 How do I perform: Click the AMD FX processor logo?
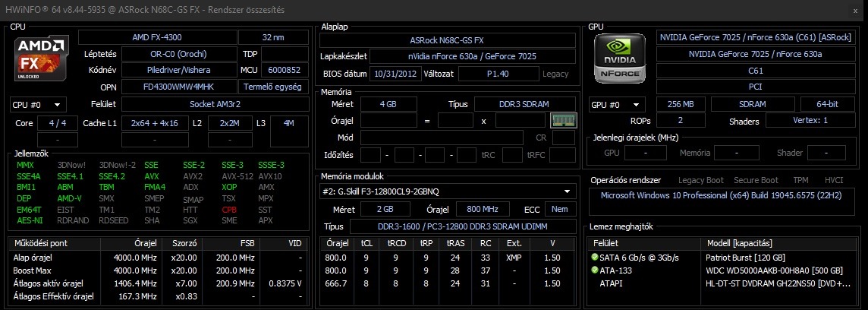[x=42, y=59]
